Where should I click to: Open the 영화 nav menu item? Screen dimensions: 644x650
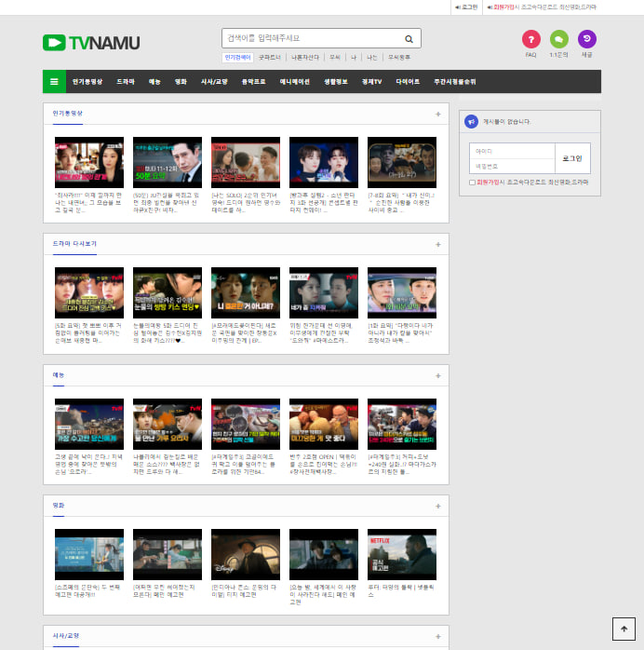181,82
